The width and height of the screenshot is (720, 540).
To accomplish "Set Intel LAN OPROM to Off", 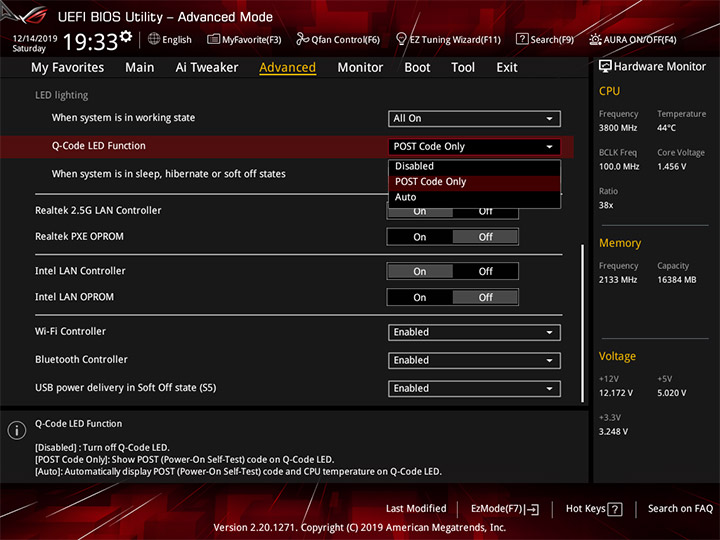I will (485, 298).
